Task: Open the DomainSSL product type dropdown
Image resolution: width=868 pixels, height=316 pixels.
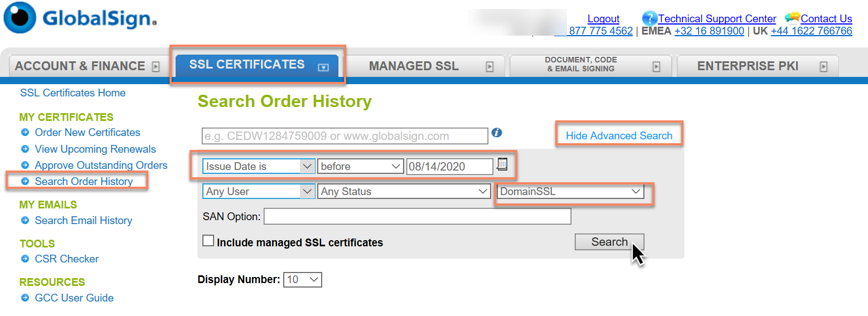Action: [x=570, y=191]
